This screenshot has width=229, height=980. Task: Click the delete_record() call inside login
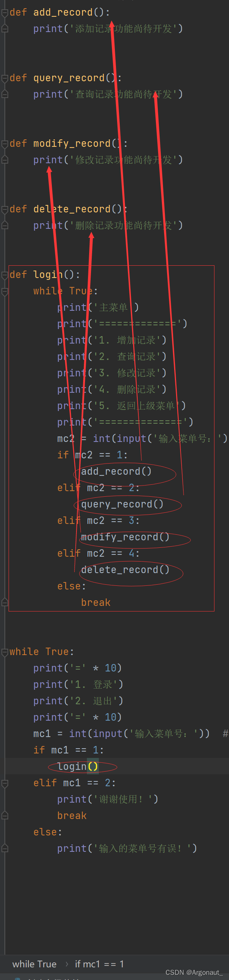point(125,569)
